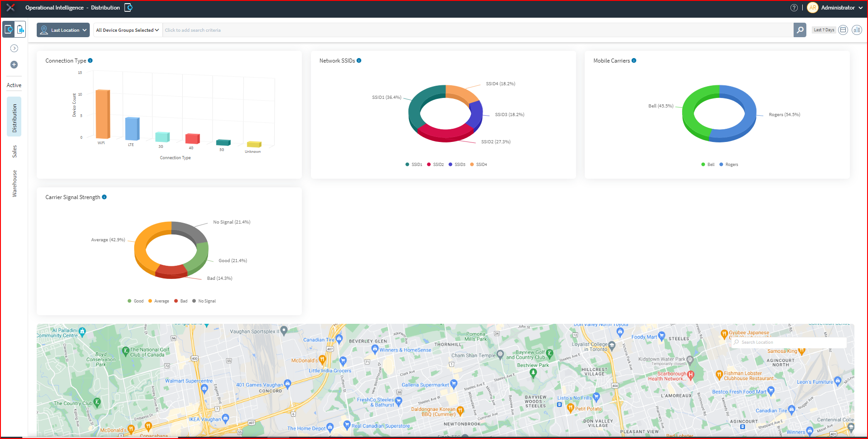Click info icon next to Network SSIDs
This screenshot has width=868, height=439.
pos(359,60)
